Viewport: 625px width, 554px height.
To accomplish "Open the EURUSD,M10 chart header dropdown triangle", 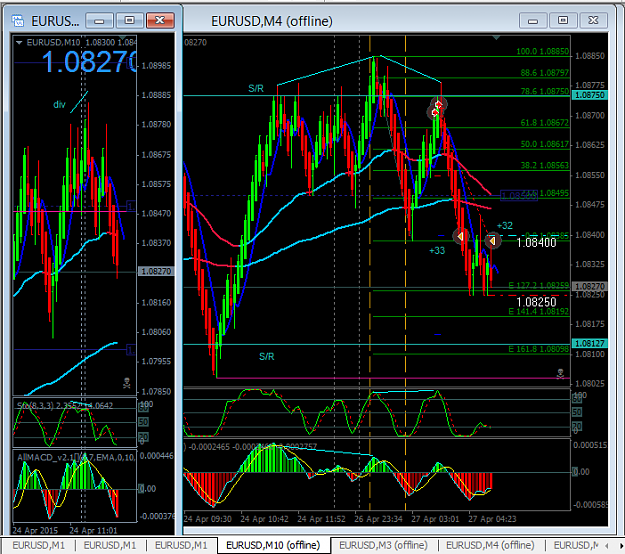I will coord(19,43).
